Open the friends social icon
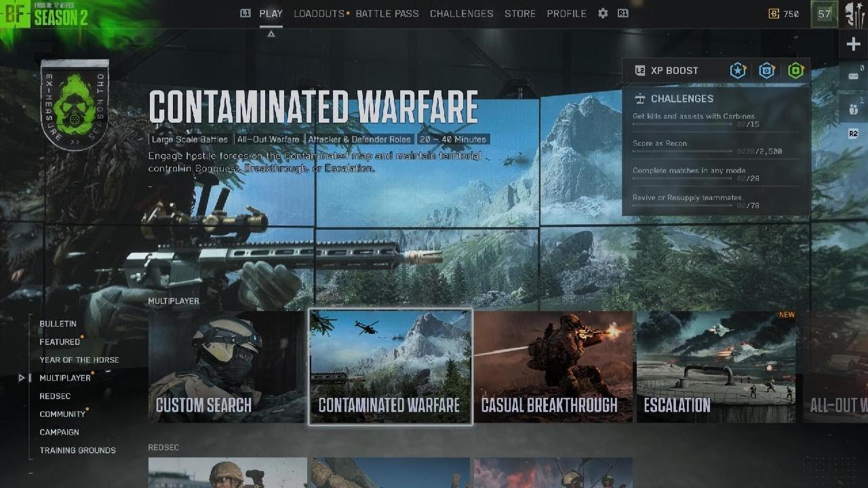 point(853,108)
